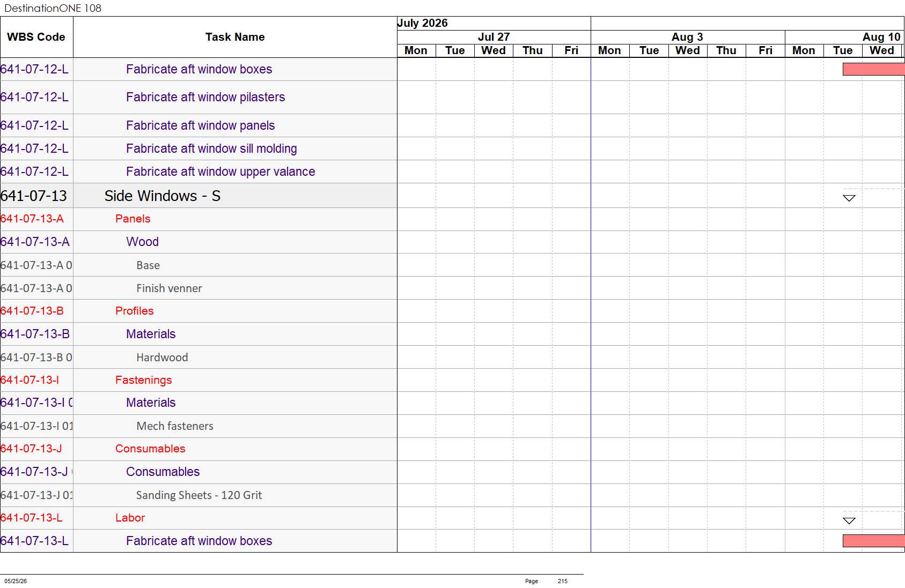
Task: Click WBS code 641-07-13-B for Profiles
Action: pyautogui.click(x=32, y=311)
